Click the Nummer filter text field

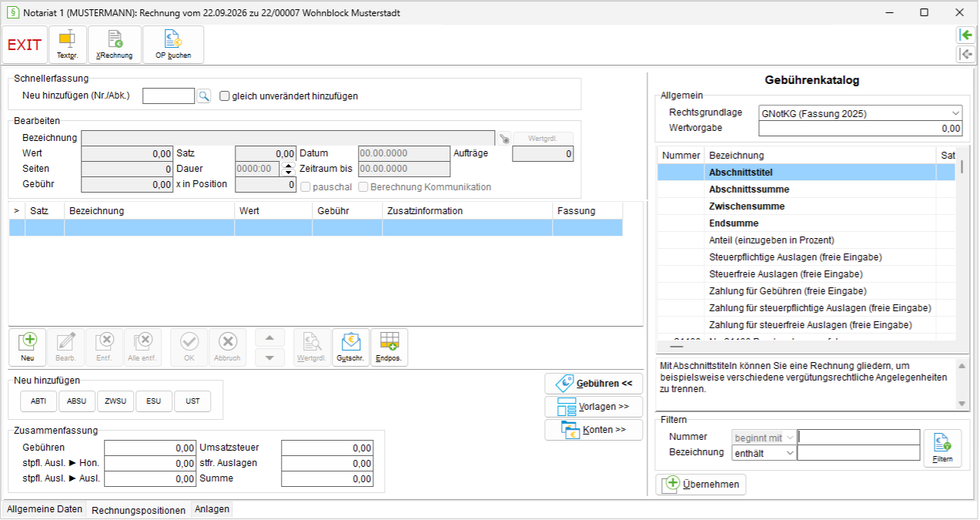click(858, 438)
